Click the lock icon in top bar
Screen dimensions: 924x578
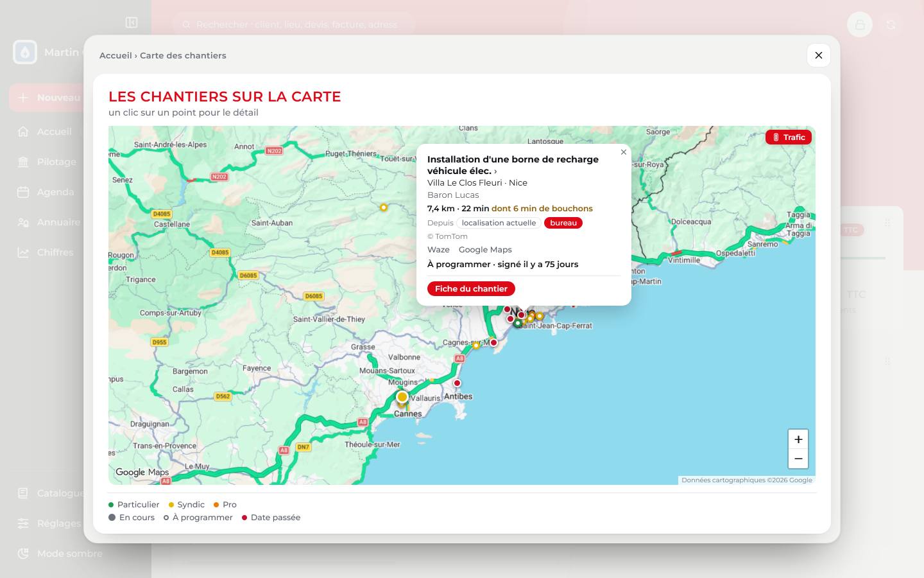point(860,24)
